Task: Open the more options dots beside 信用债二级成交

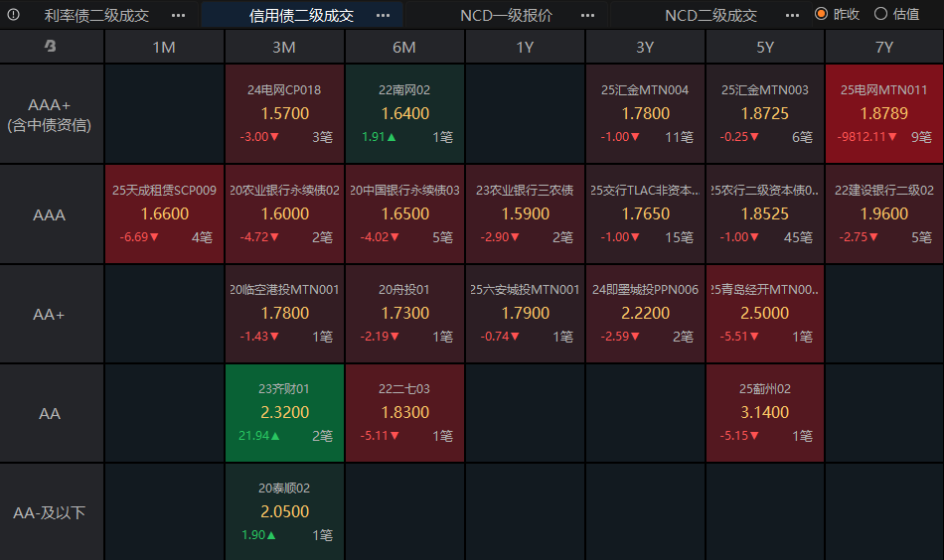Action: [x=383, y=15]
